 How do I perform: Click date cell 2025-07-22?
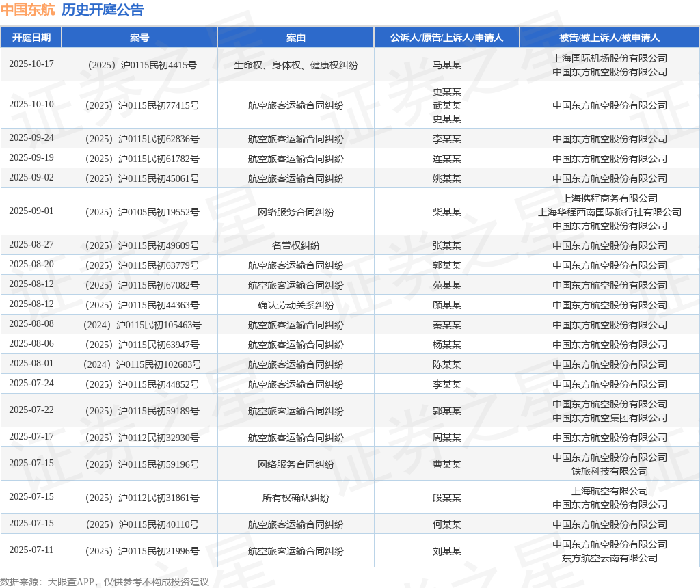(x=31, y=410)
